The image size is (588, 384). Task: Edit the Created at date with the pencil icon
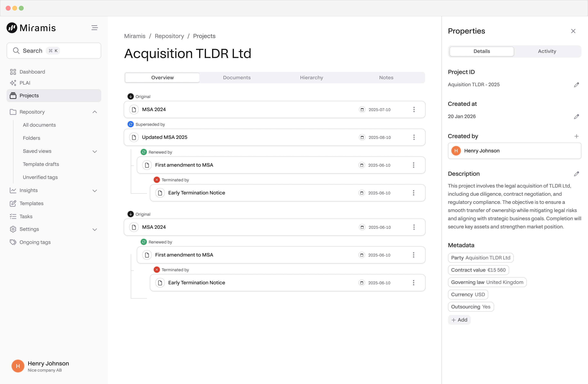click(576, 117)
